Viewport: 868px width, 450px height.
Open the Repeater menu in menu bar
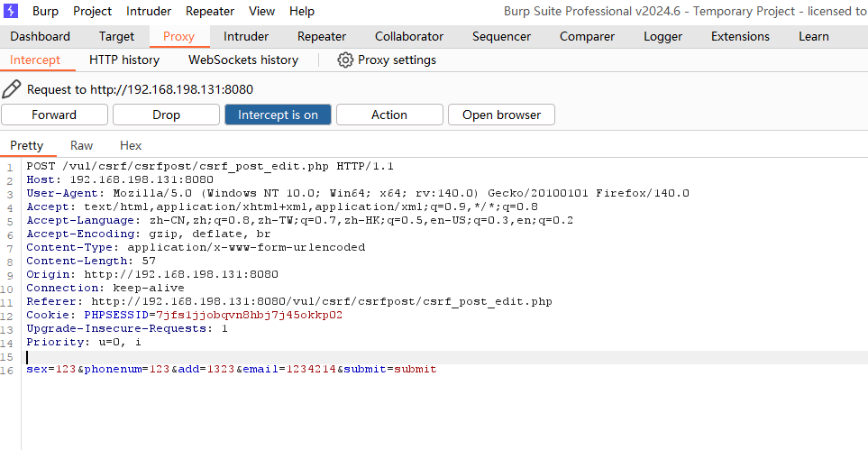click(210, 11)
